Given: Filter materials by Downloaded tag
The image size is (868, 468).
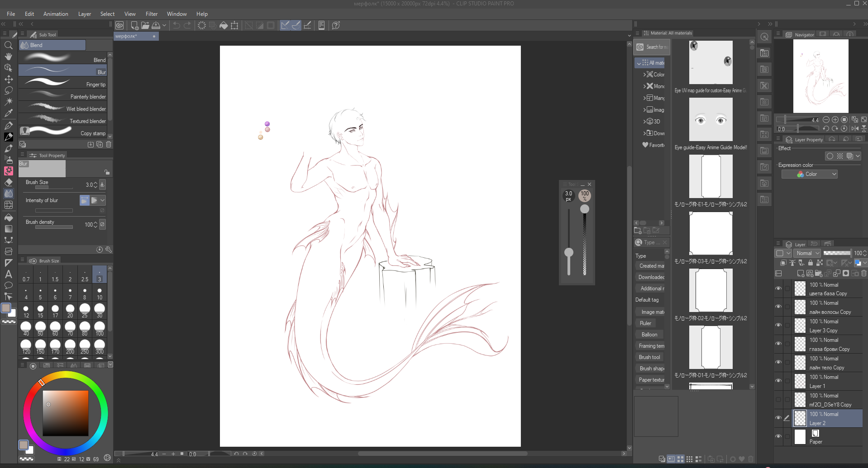Looking at the screenshot, I should point(651,277).
